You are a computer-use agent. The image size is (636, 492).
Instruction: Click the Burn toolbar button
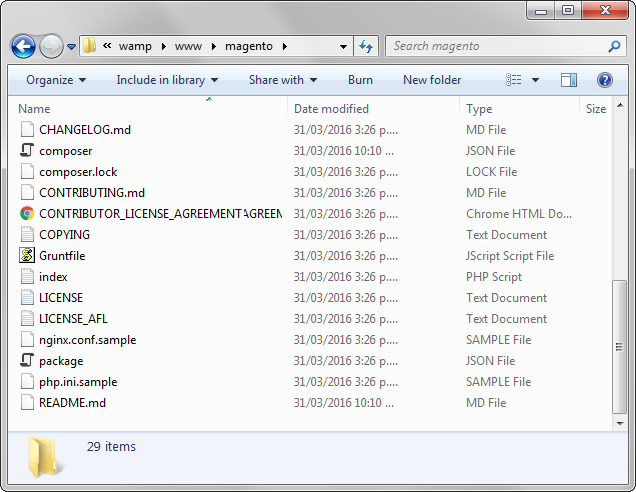pyautogui.click(x=360, y=80)
